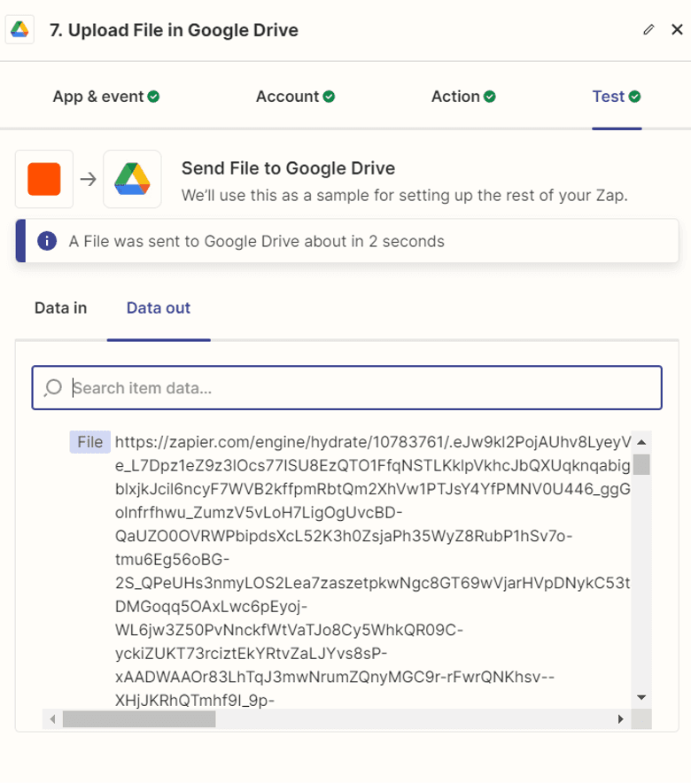Click the green check beside Account
This screenshot has width=691, height=784.
point(329,96)
